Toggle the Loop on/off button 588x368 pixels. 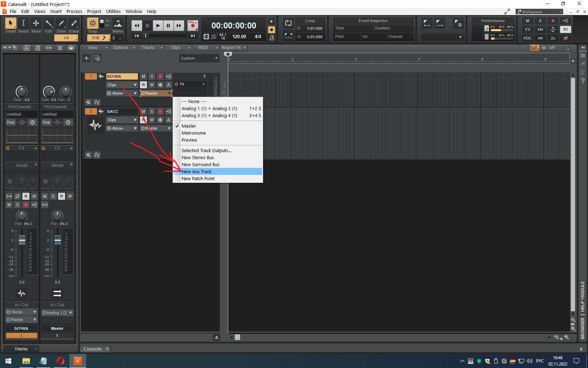[288, 23]
